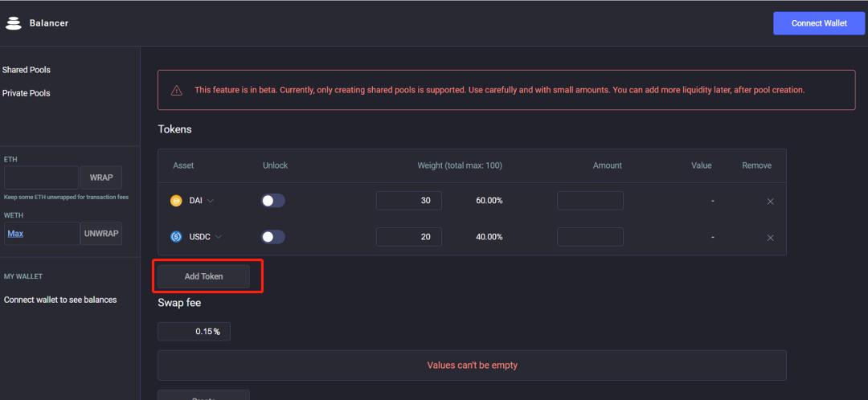This screenshot has width=868, height=400.
Task: Focus the ETH amount input field
Action: (42, 178)
